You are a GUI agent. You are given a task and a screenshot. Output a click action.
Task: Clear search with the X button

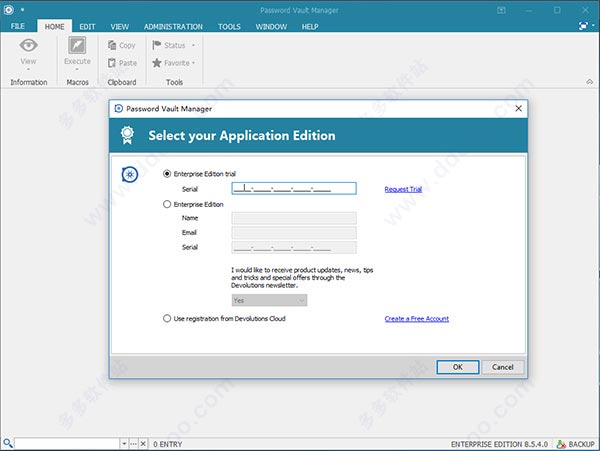[143, 444]
